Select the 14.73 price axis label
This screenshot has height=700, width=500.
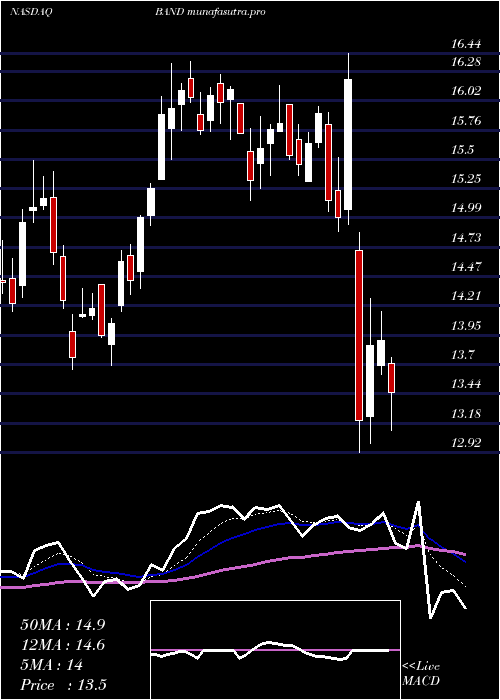(x=466, y=238)
